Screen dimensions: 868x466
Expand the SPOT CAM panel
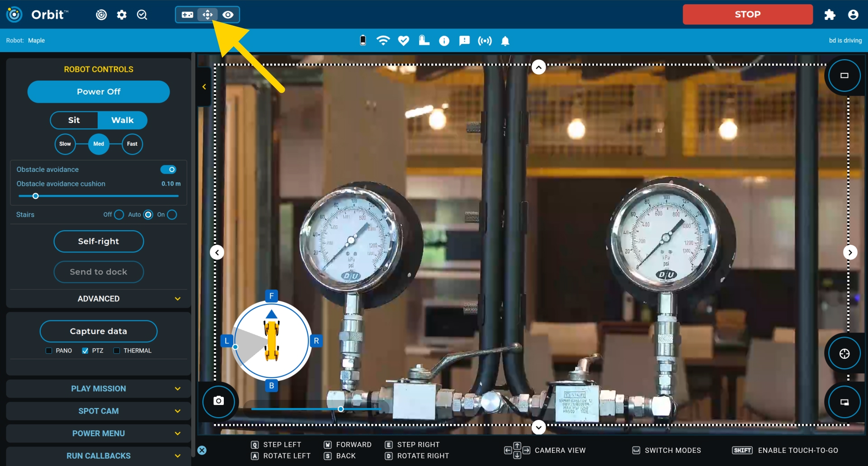(99, 411)
